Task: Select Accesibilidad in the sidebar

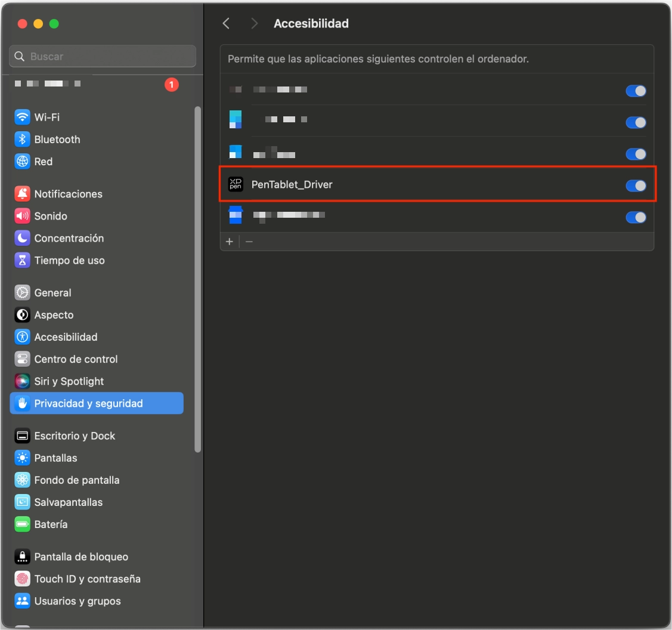Action: click(x=66, y=337)
